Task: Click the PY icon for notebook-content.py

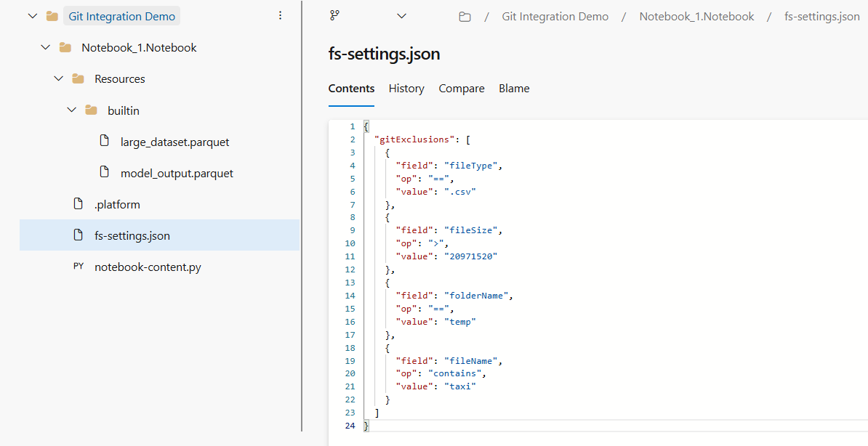Action: click(79, 267)
